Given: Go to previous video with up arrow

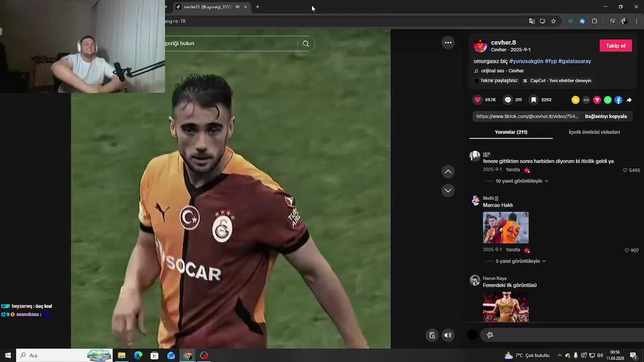Looking at the screenshot, I should (448, 171).
